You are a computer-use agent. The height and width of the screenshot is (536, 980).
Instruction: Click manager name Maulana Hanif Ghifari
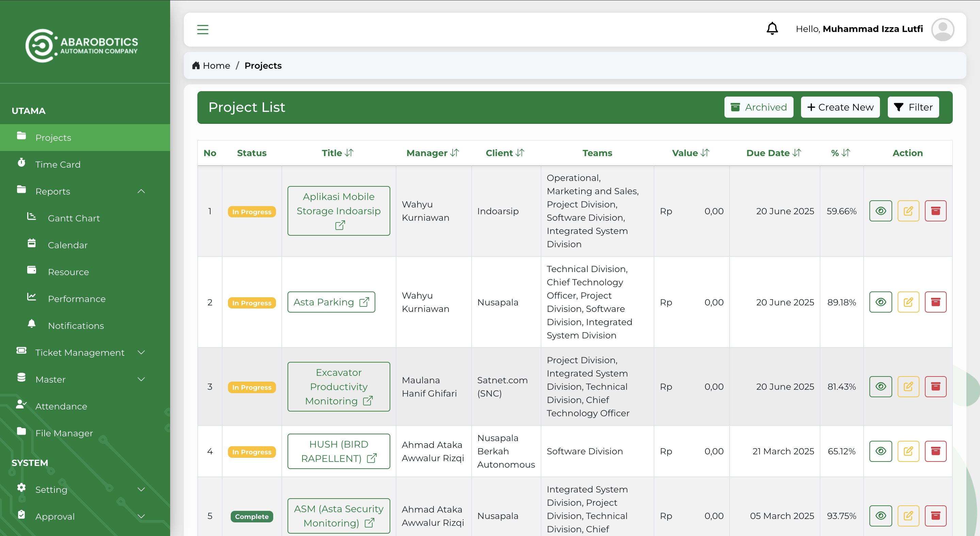click(x=429, y=387)
